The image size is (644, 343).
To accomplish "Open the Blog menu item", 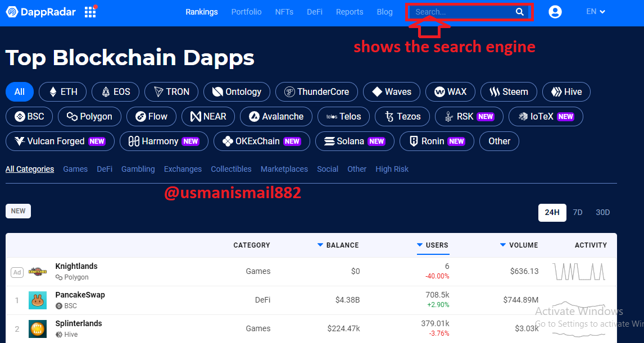I will [385, 12].
